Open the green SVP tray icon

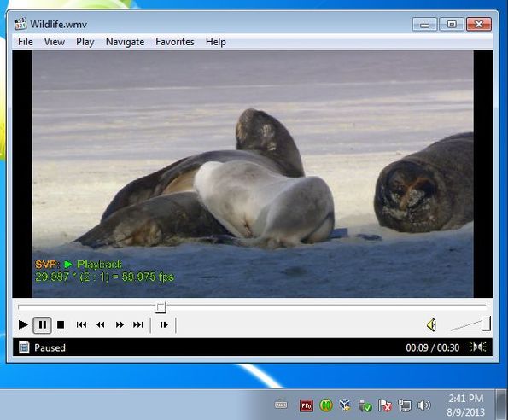pos(326,405)
